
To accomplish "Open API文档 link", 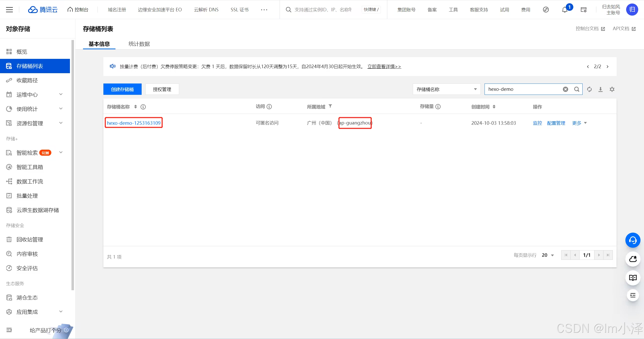I will [624, 29].
